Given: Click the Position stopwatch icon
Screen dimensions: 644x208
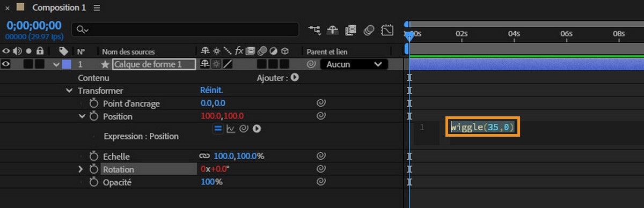Looking at the screenshot, I should (94, 116).
